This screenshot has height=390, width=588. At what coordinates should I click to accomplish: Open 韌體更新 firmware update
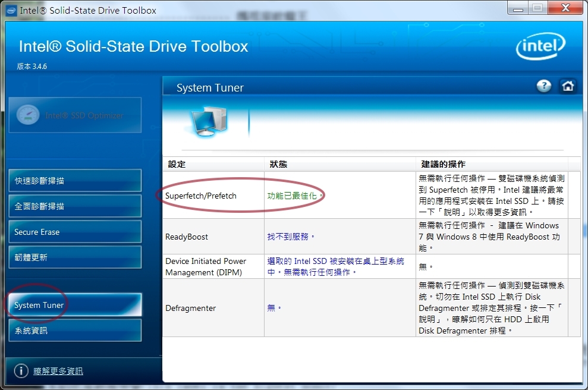pyautogui.click(x=75, y=257)
